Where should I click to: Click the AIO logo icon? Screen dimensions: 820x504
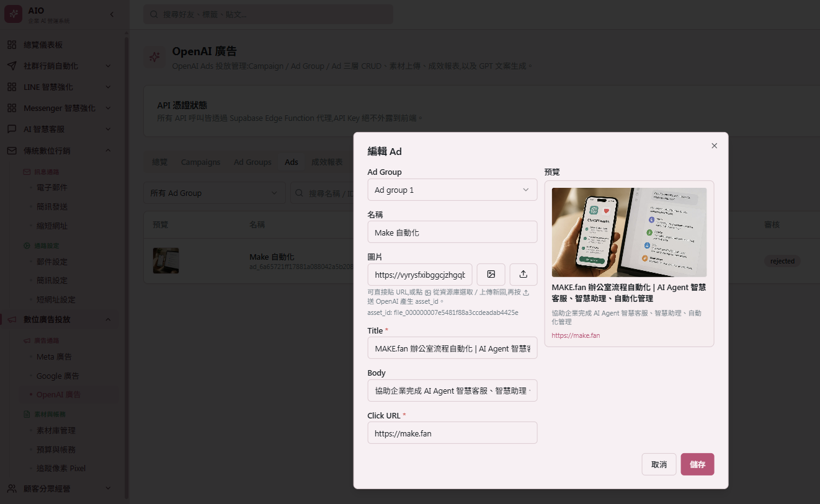tap(13, 14)
